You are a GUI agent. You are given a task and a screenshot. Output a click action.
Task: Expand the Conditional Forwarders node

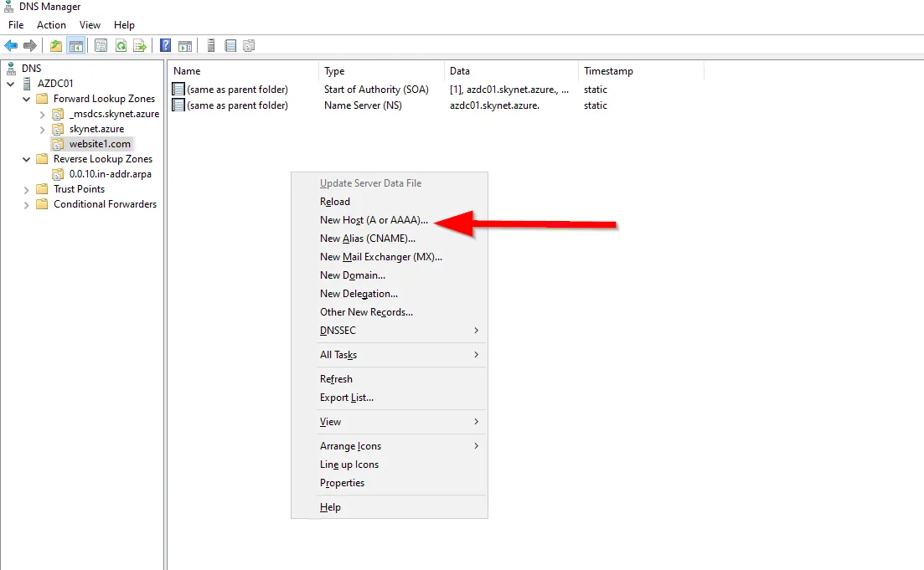[27, 205]
